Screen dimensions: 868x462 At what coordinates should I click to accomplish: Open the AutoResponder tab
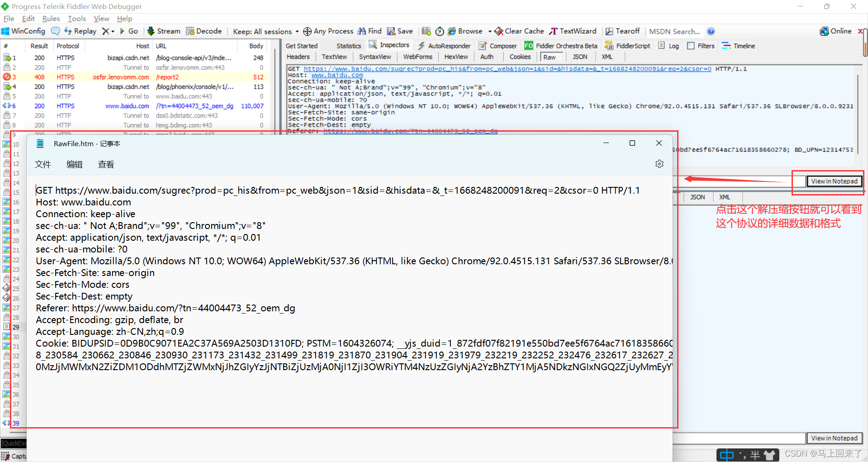point(444,46)
